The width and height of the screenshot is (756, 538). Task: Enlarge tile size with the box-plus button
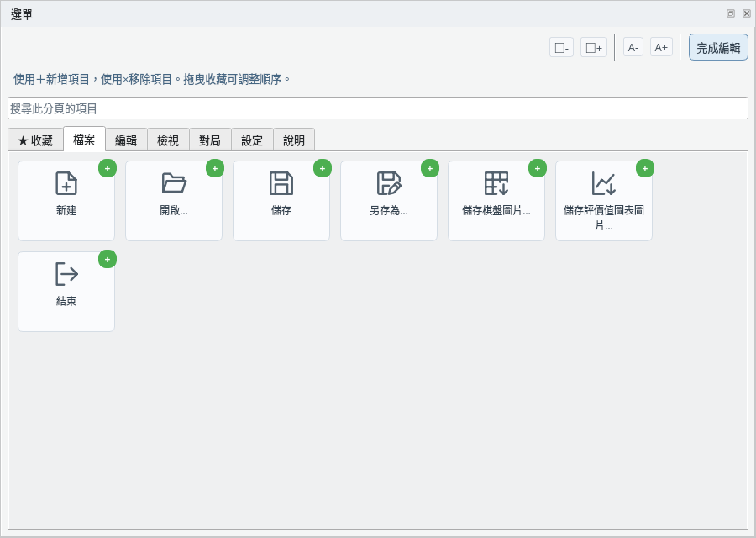594,47
